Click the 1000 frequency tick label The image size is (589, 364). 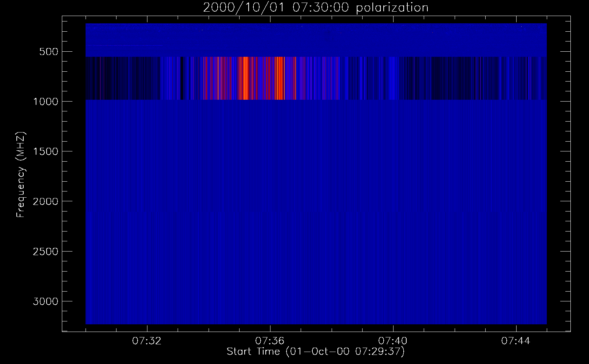[46, 102]
